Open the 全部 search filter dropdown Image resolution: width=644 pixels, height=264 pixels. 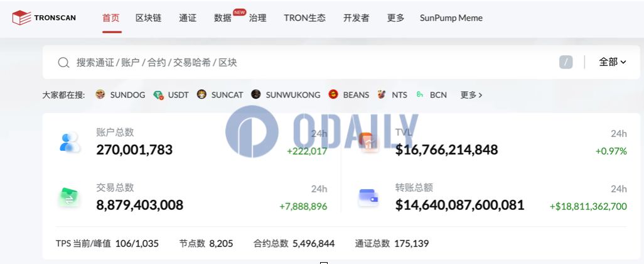point(613,62)
